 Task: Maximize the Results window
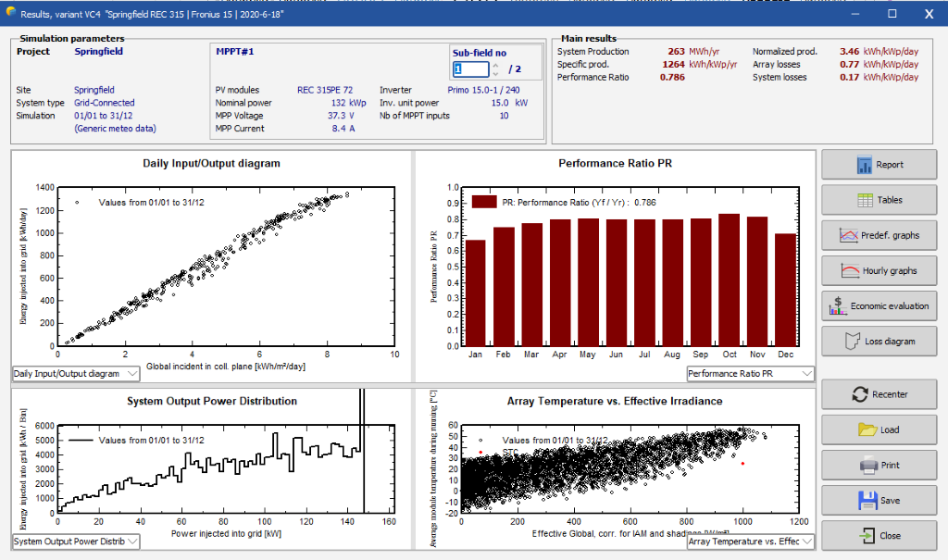pyautogui.click(x=892, y=13)
